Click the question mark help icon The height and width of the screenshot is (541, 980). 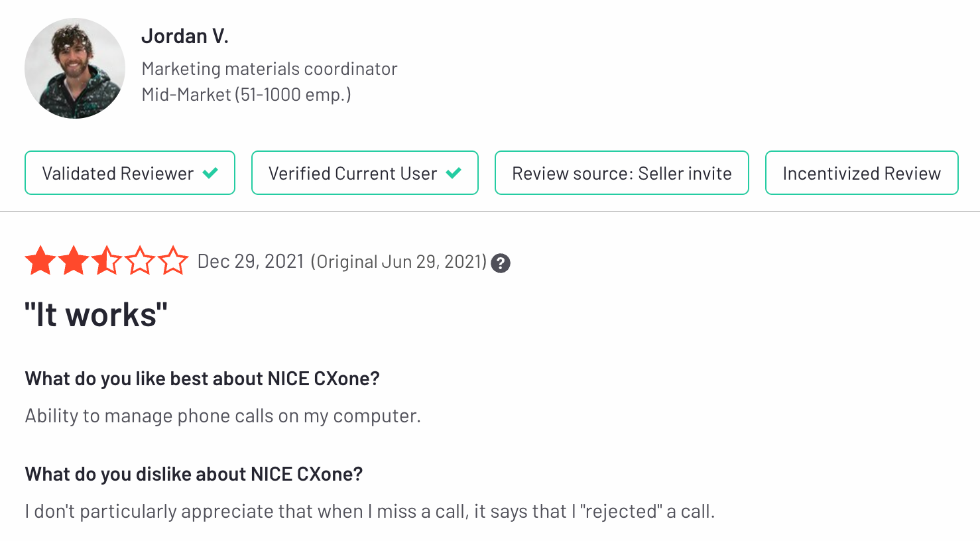click(x=501, y=263)
